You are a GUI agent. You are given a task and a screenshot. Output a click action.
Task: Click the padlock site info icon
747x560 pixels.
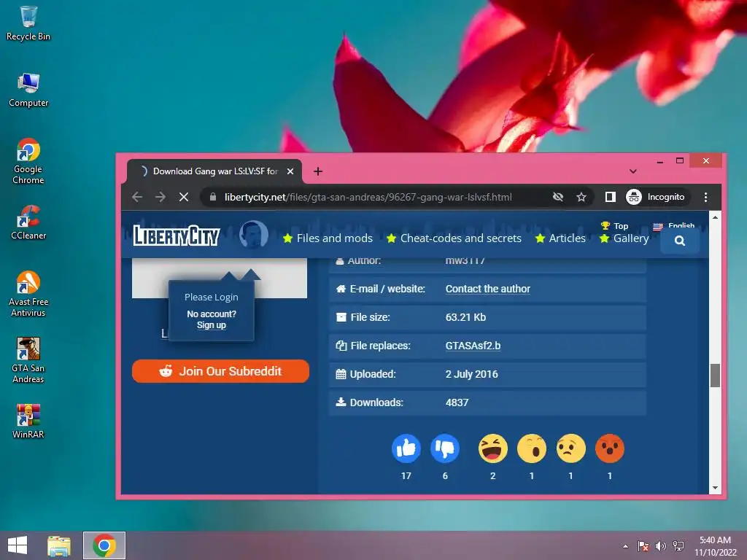click(x=213, y=197)
